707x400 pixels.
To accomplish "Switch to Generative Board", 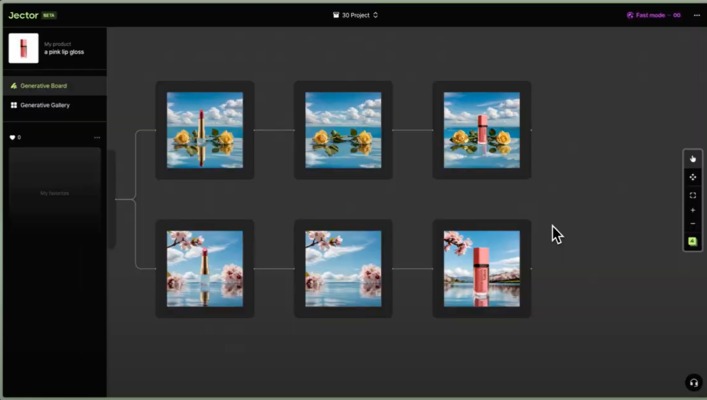I will tap(44, 86).
